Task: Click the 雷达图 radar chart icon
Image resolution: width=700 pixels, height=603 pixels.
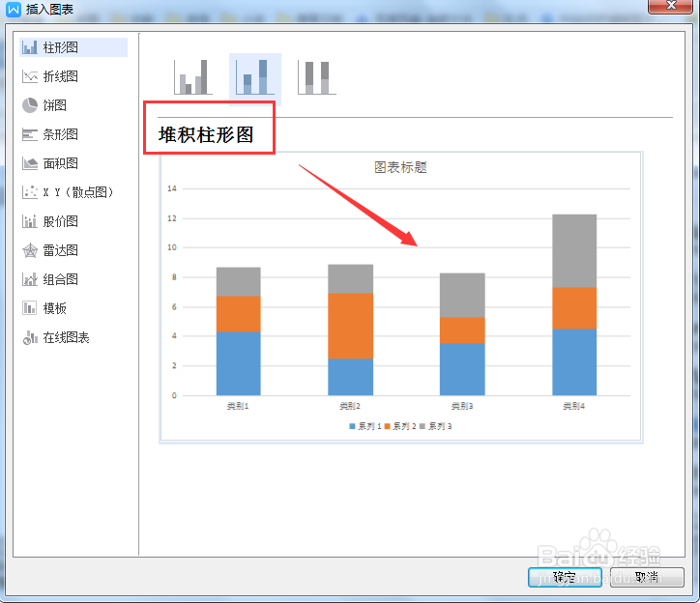Action: [x=30, y=250]
